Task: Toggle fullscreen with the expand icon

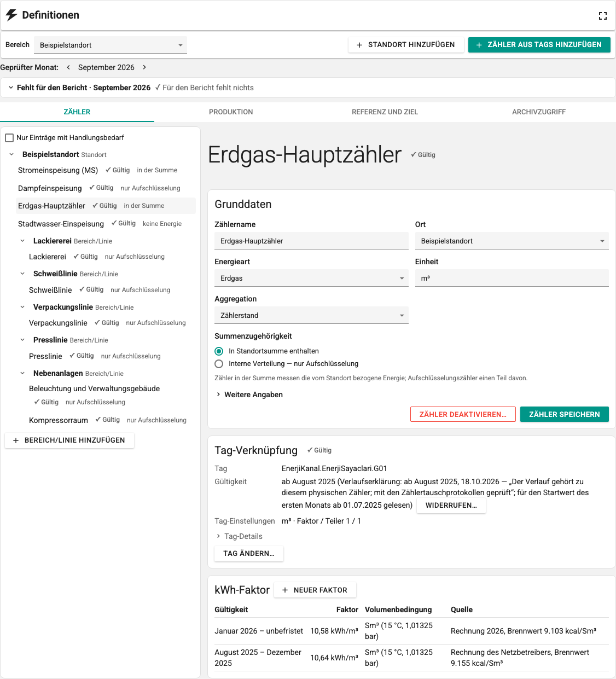Action: [602, 16]
